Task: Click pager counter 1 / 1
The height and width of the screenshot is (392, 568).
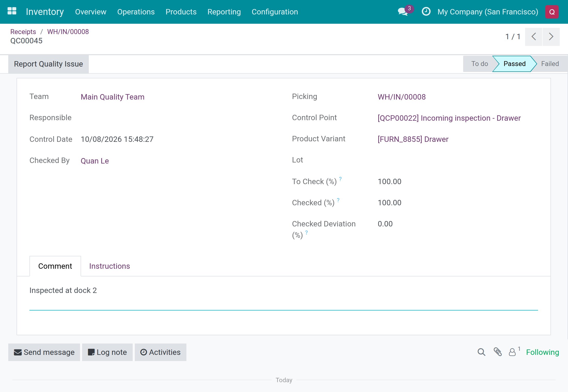Action: 513,37
